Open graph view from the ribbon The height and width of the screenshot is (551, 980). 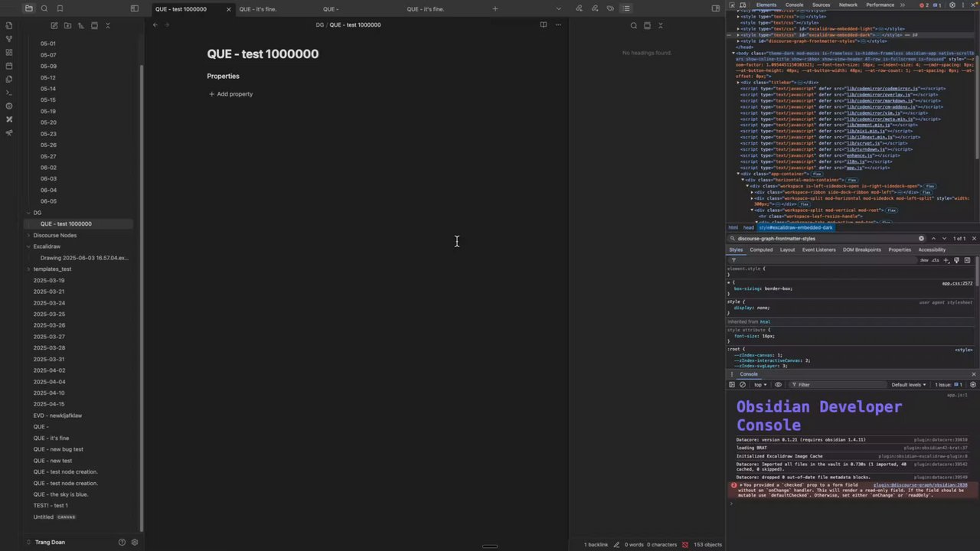coord(8,38)
